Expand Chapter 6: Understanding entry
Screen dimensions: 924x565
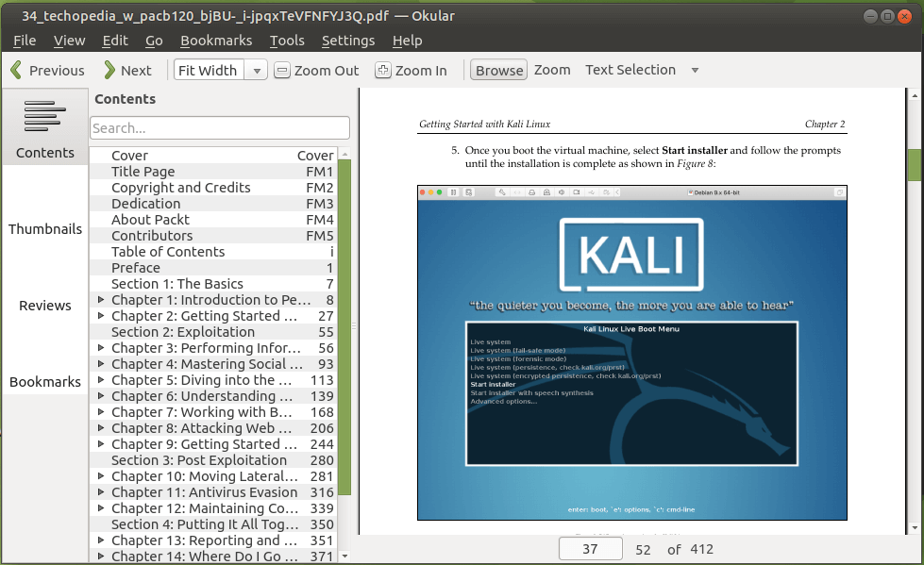pyautogui.click(x=101, y=396)
